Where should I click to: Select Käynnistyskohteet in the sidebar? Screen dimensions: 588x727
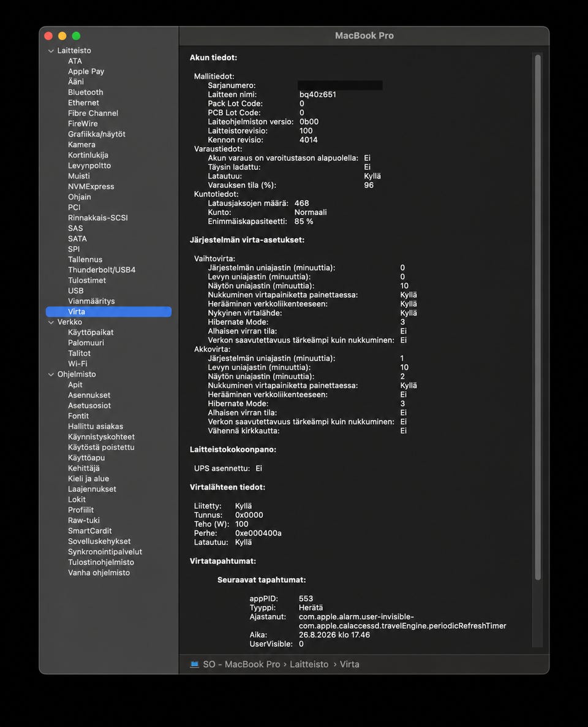[x=101, y=437]
